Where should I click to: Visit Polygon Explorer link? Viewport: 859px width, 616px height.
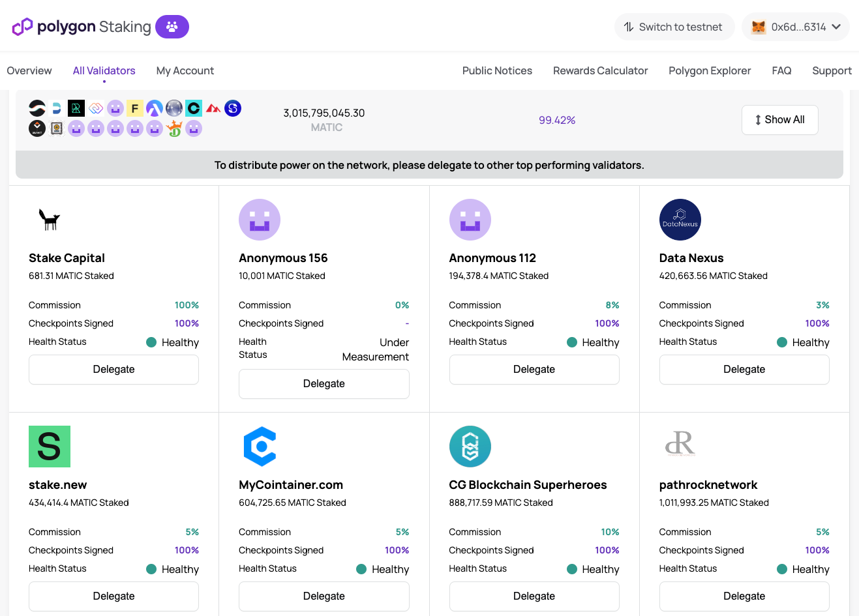(710, 70)
